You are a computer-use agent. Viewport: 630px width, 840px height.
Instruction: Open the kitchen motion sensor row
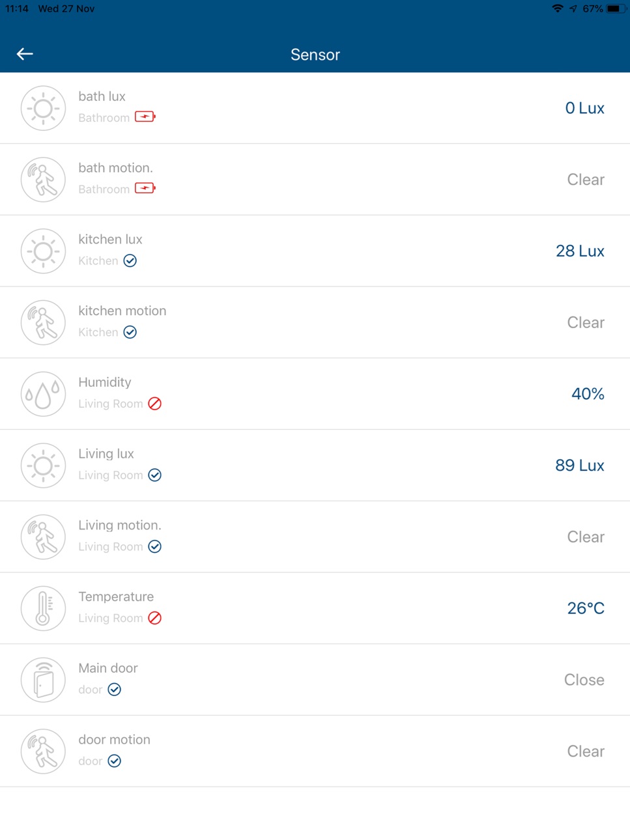315,322
